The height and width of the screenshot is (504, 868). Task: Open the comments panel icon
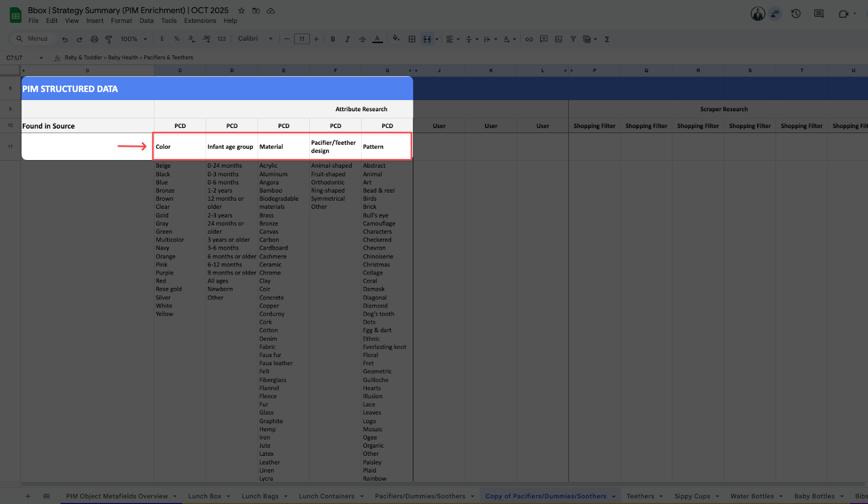coord(819,14)
